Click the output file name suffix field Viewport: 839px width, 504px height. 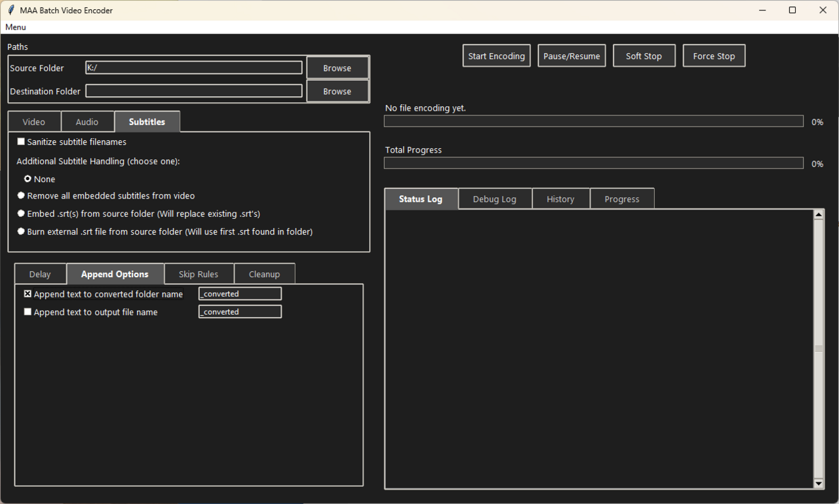pyautogui.click(x=240, y=312)
